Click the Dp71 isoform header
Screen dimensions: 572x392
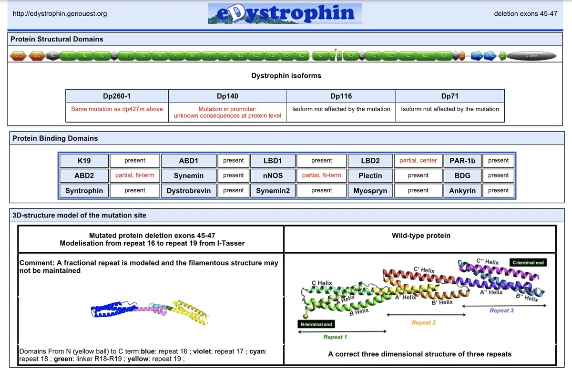pyautogui.click(x=450, y=96)
